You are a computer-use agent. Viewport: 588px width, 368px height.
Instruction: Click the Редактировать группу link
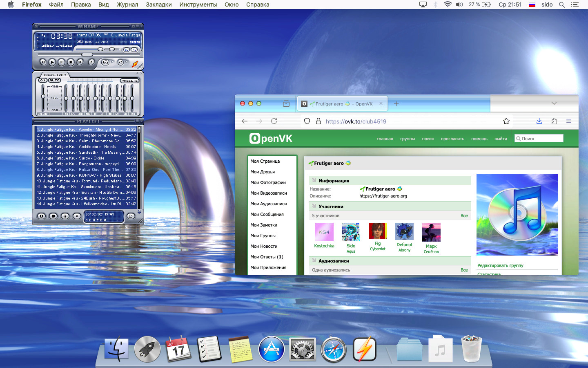(x=500, y=265)
